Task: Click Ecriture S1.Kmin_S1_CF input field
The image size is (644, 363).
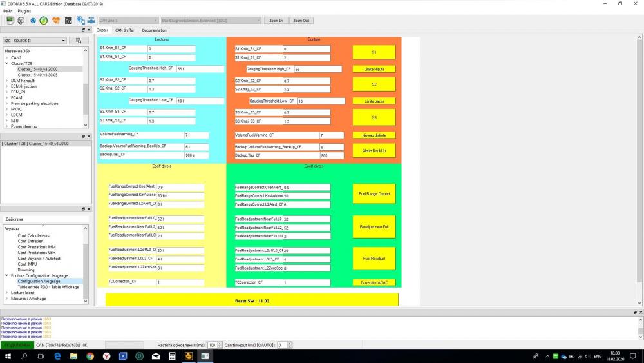Action: coord(307,49)
